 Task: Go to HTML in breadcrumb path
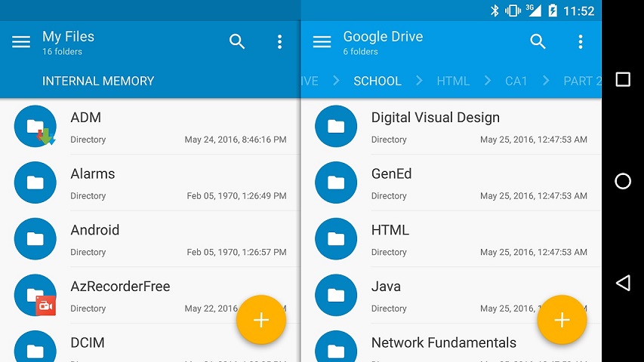tap(453, 81)
